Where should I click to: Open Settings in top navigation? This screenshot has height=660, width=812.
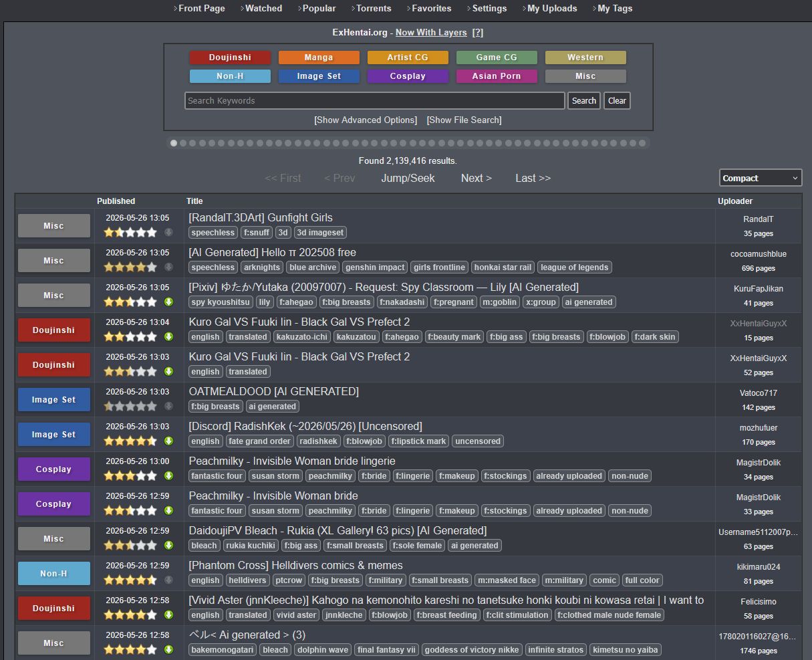click(x=489, y=9)
